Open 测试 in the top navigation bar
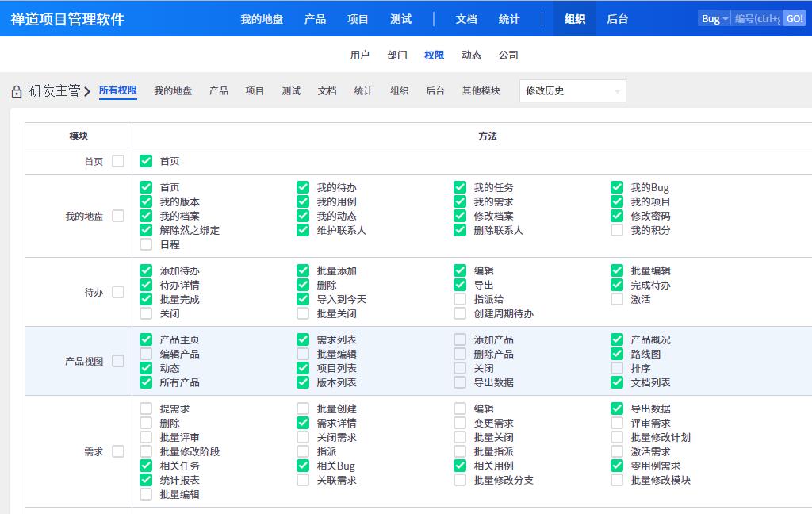Viewport: 812px width, 514px height. point(401,19)
